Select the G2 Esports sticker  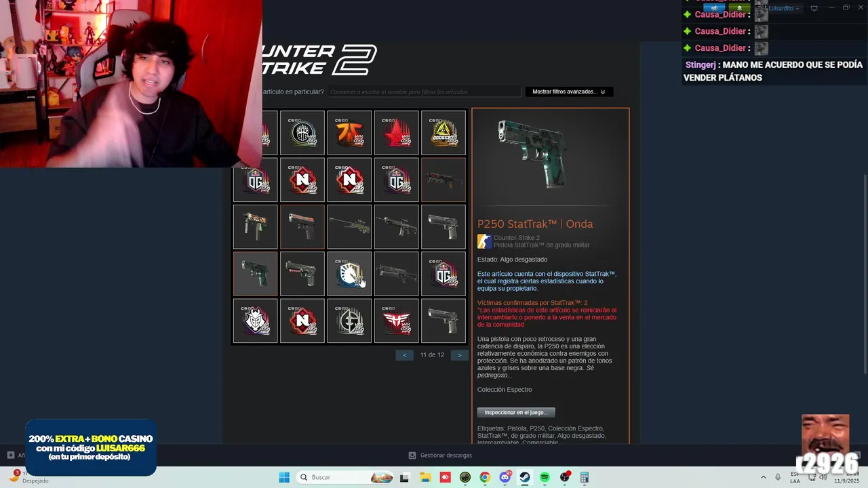[255, 321]
